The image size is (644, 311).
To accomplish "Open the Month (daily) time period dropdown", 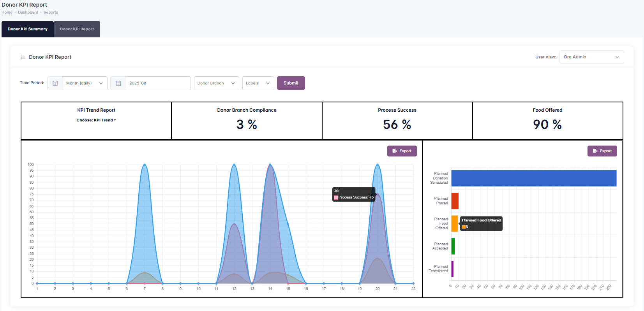I will click(85, 83).
